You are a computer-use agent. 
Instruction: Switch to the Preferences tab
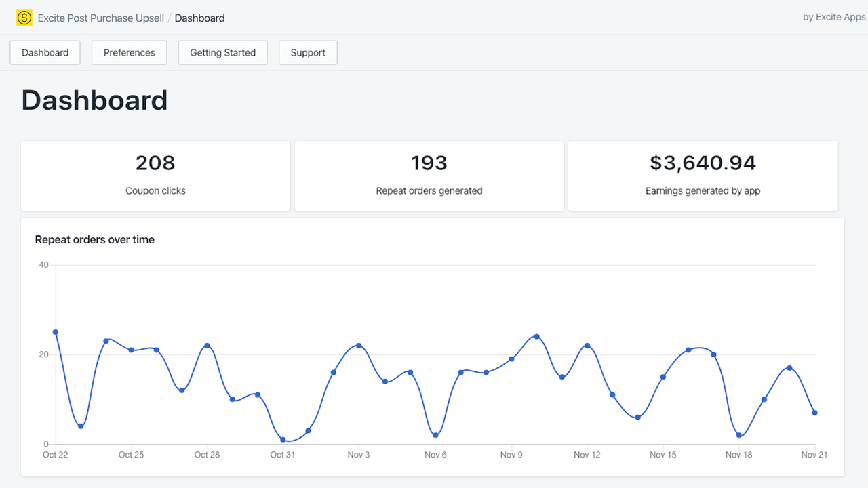click(x=129, y=52)
